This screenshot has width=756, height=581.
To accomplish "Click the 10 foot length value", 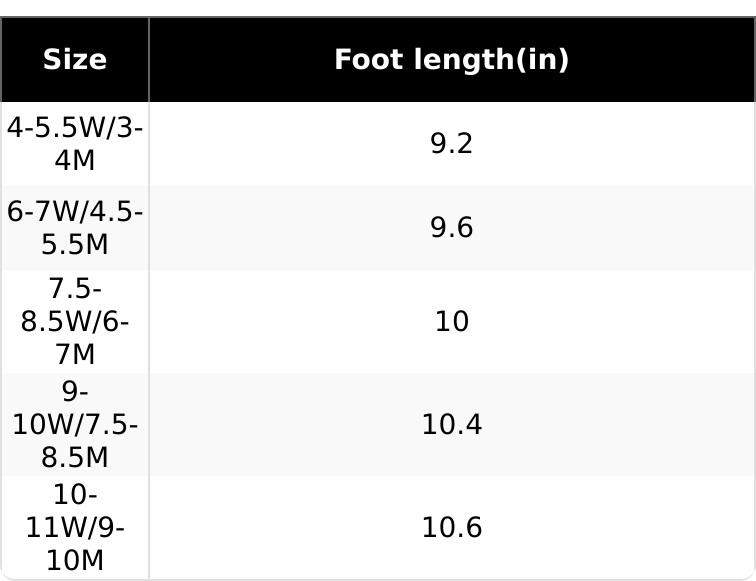I will point(451,321).
